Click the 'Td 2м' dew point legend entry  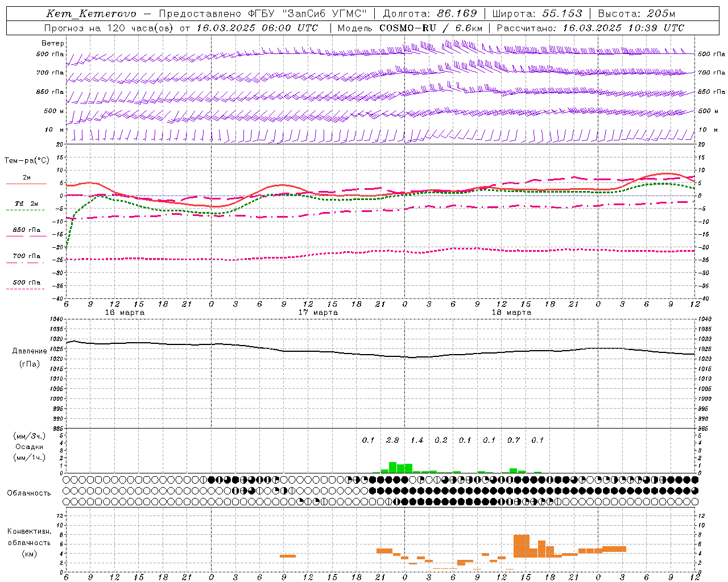pyautogui.click(x=27, y=203)
